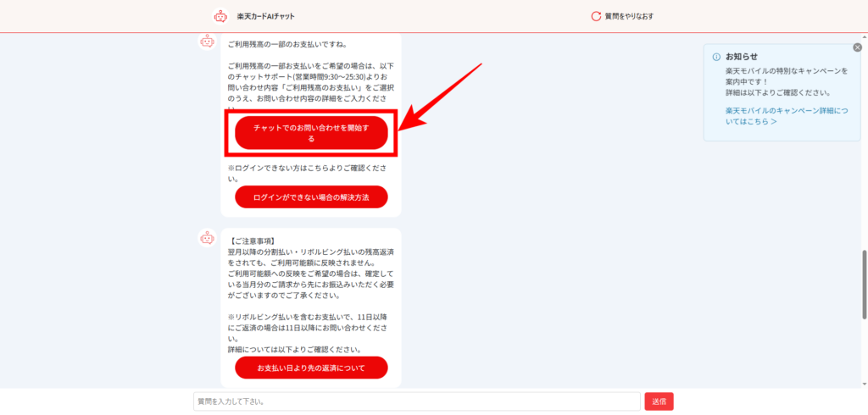This screenshot has height=415, width=868.
Task: Click the circular restart arrow icon
Action: click(x=595, y=16)
